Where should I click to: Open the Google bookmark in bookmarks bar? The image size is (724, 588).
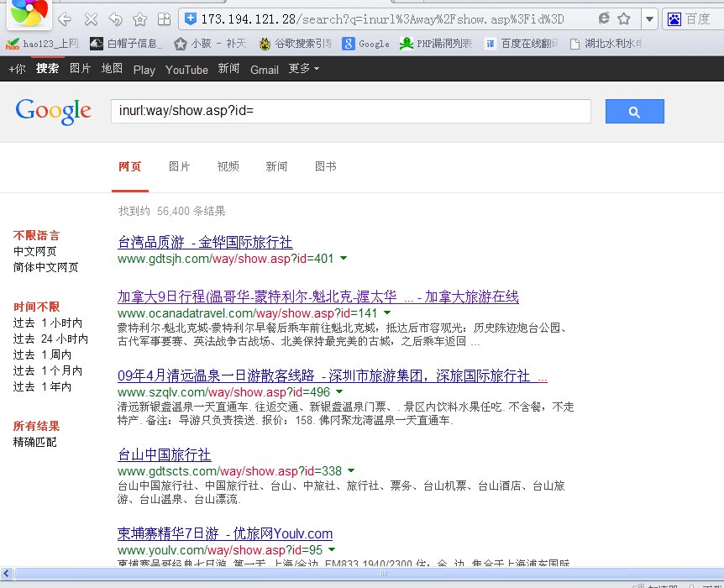click(365, 44)
